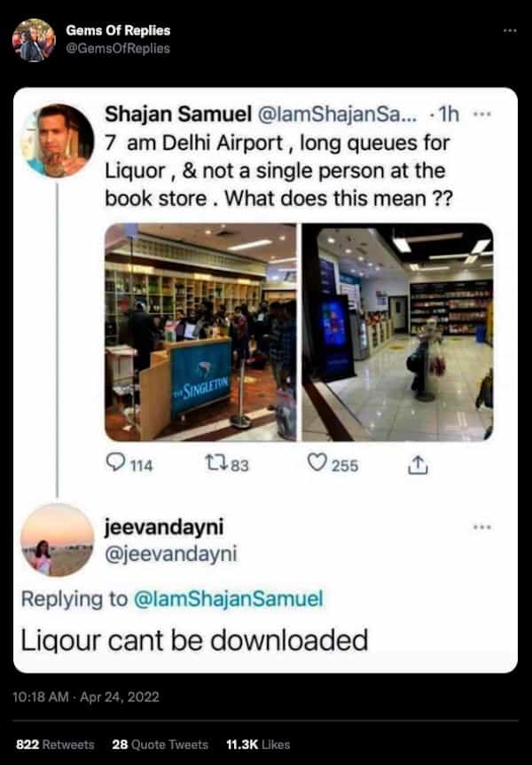
Task: Click the retweet icon showing 83
Action: click(215, 462)
